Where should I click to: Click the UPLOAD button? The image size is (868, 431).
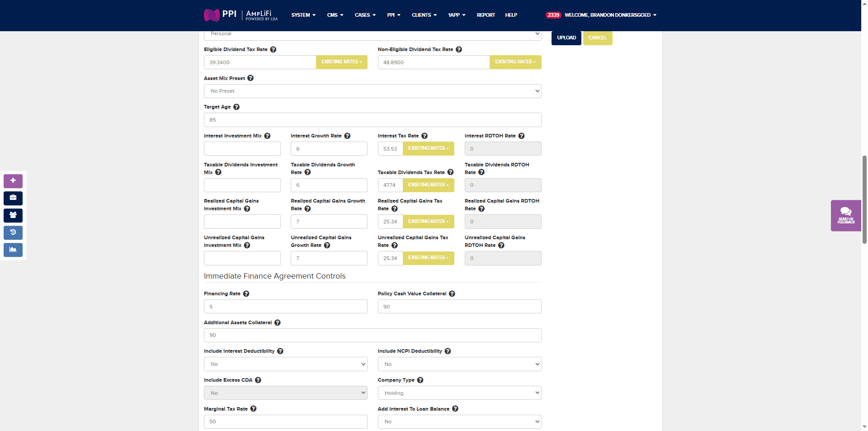click(x=566, y=38)
